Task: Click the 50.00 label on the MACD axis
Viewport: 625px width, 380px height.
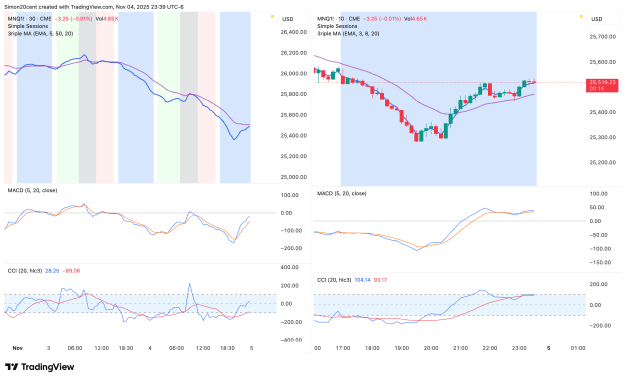Action: pos(597,208)
